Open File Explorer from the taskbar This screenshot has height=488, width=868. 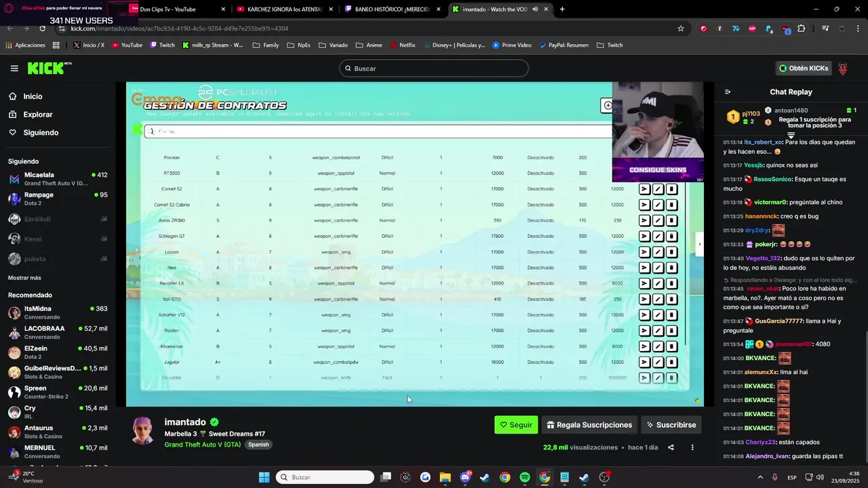click(445, 477)
